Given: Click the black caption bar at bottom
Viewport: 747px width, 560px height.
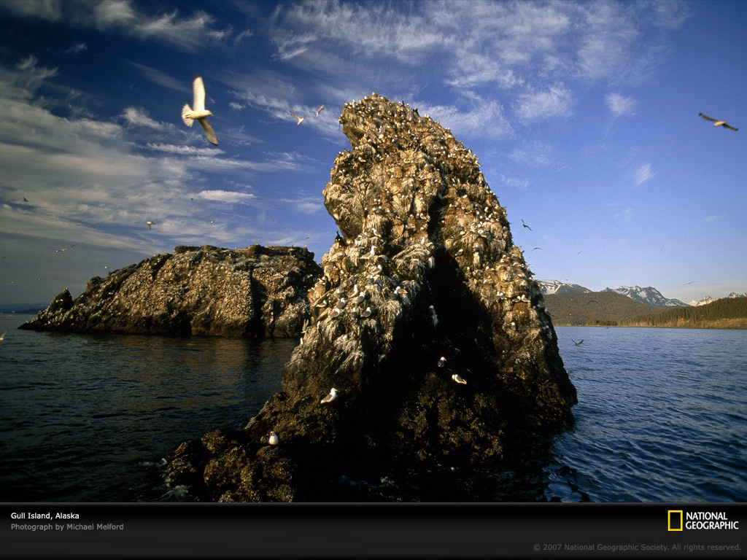Looking at the screenshot, I should coord(365,532).
